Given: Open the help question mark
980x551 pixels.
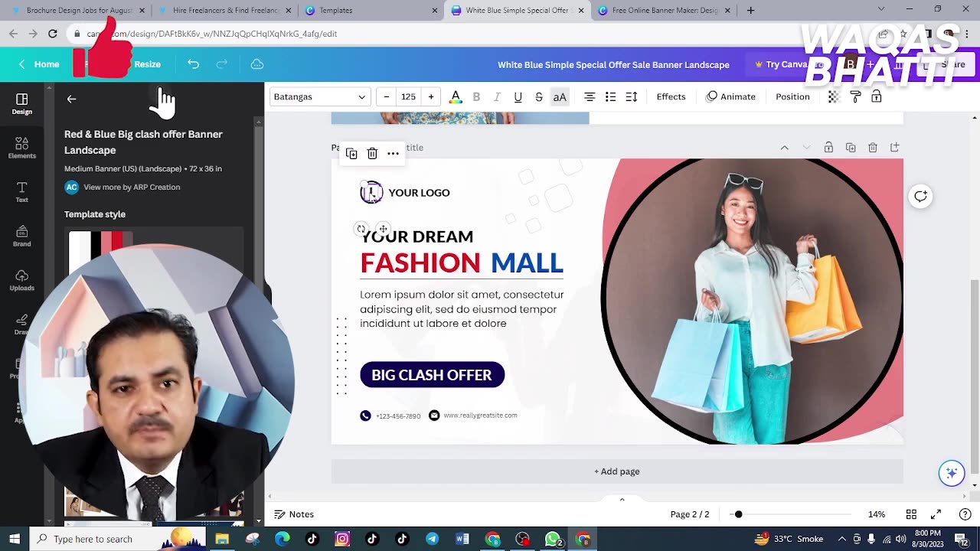Looking at the screenshot, I should coord(965,514).
